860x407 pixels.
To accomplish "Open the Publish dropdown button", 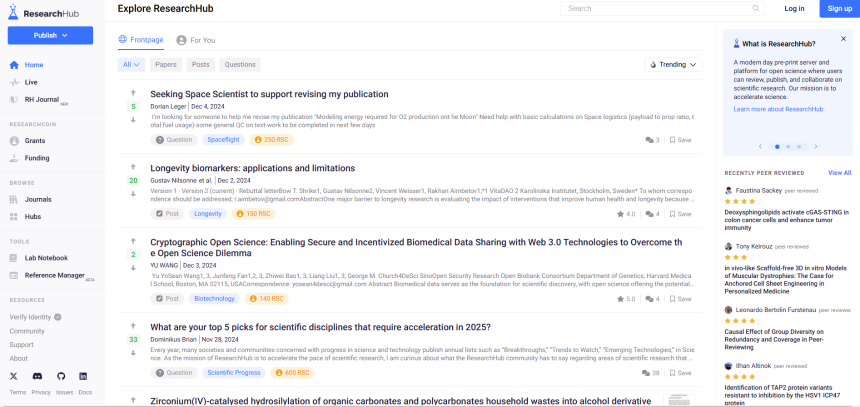I will (x=50, y=35).
